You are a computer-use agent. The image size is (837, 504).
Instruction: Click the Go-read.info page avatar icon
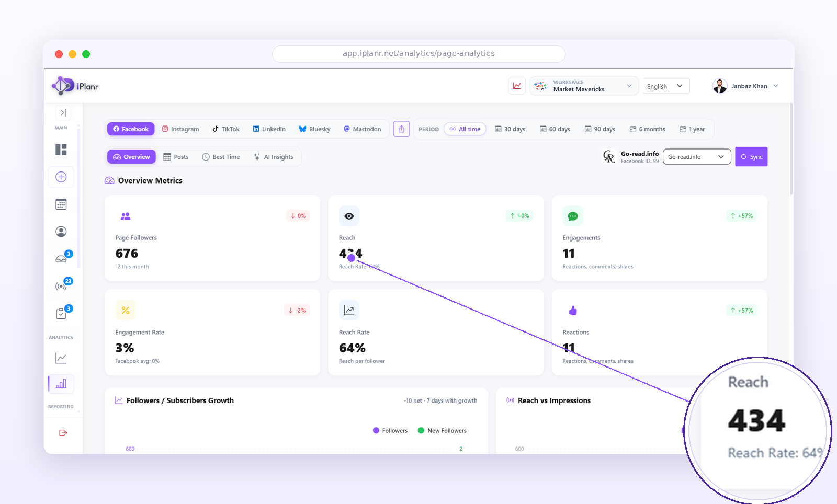click(x=609, y=156)
